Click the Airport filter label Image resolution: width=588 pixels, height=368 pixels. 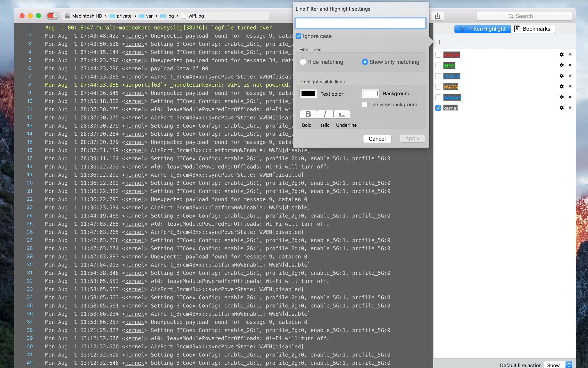click(x=452, y=97)
